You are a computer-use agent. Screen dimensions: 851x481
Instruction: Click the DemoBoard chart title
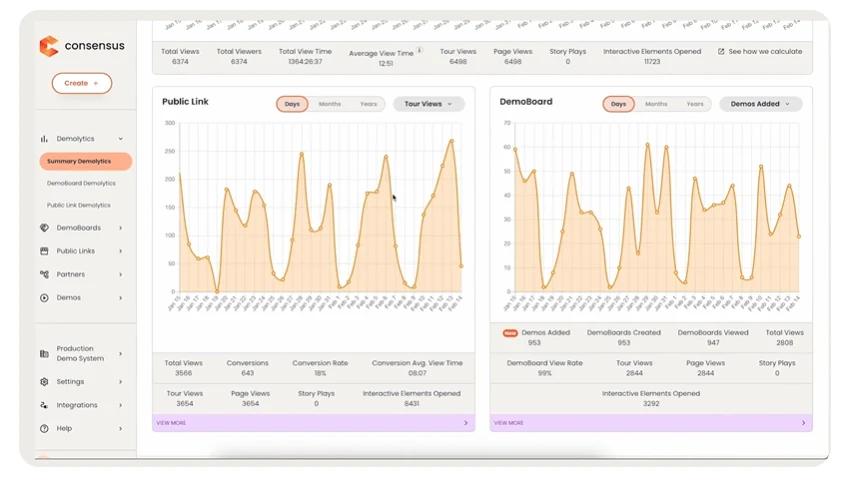(526, 102)
